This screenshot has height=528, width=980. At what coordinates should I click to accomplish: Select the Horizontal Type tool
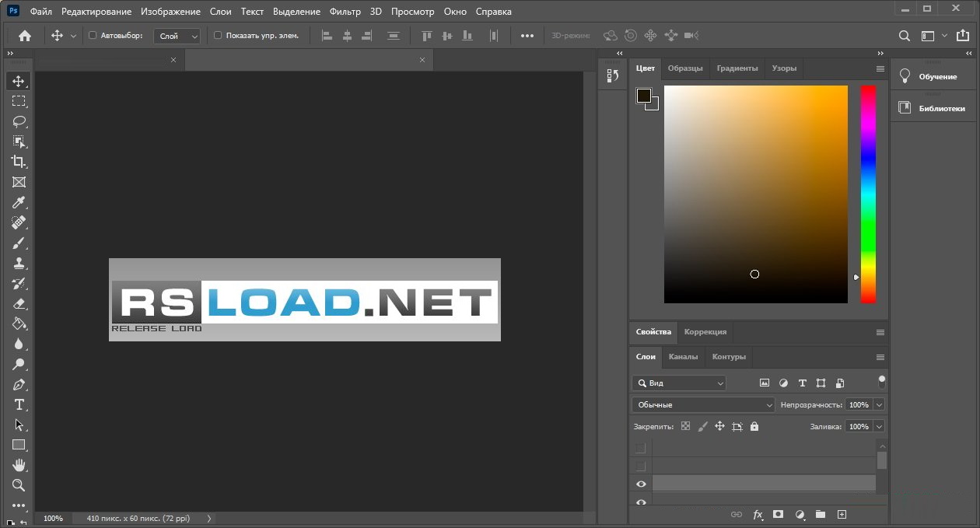[19, 405]
